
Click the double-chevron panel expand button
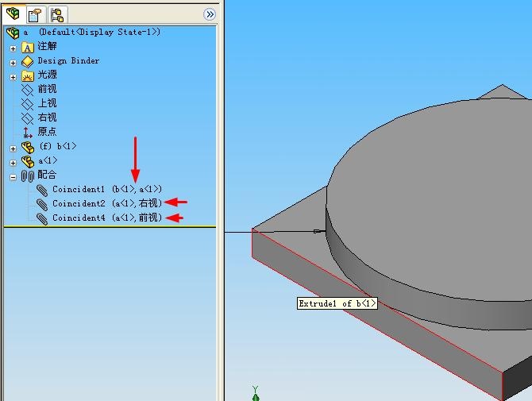[210, 14]
